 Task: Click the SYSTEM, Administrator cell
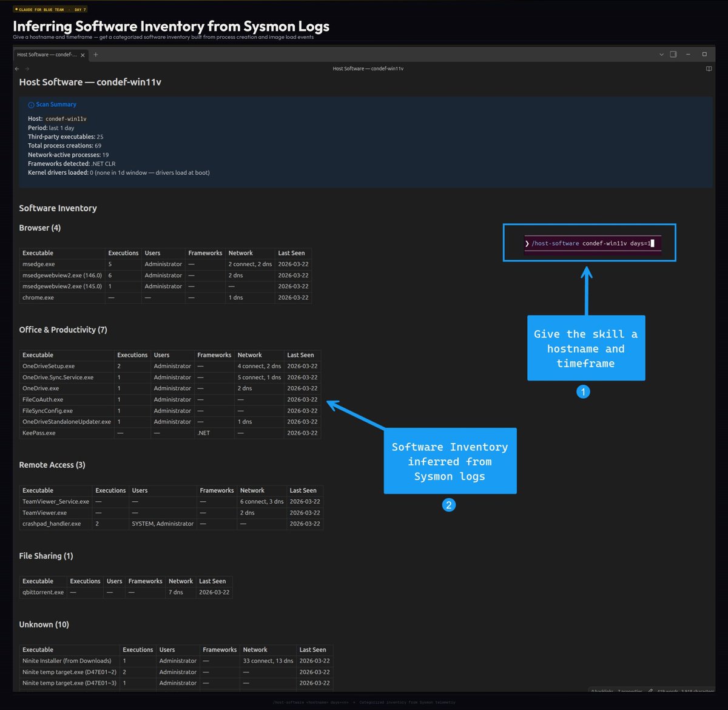click(163, 524)
